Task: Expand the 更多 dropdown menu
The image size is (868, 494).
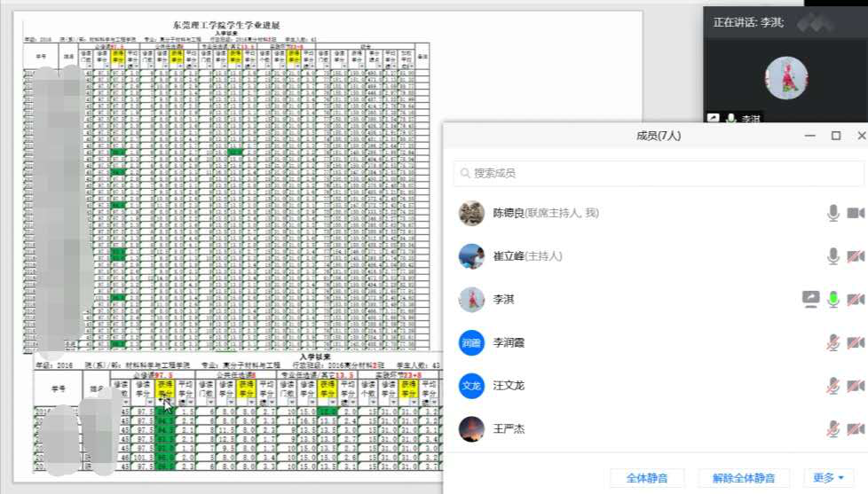Action: point(828,478)
